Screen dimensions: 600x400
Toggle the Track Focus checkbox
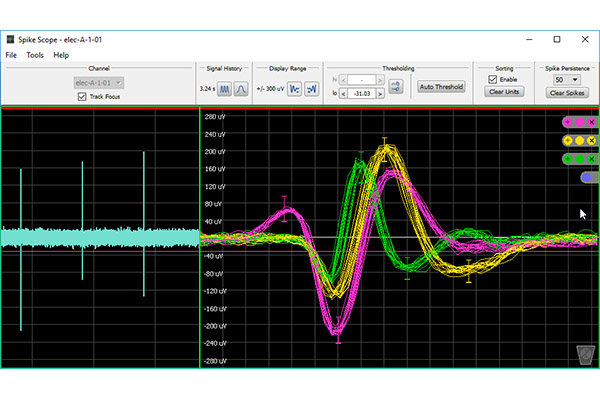pyautogui.click(x=82, y=97)
